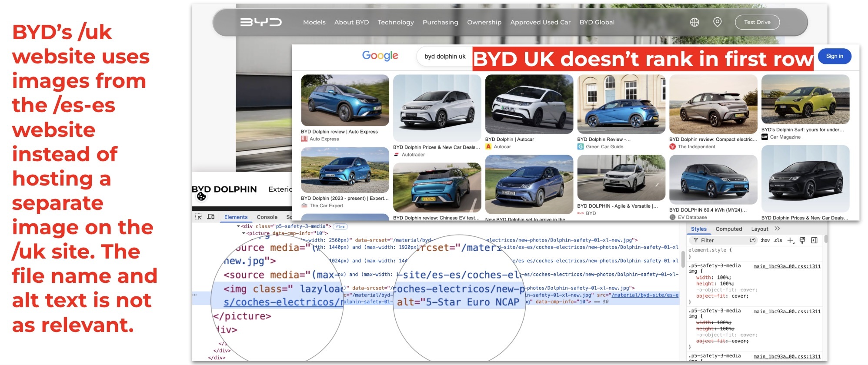Viewport: 868px width, 365px height.
Task: Open the Models menu in BYD navigation
Action: coord(314,22)
